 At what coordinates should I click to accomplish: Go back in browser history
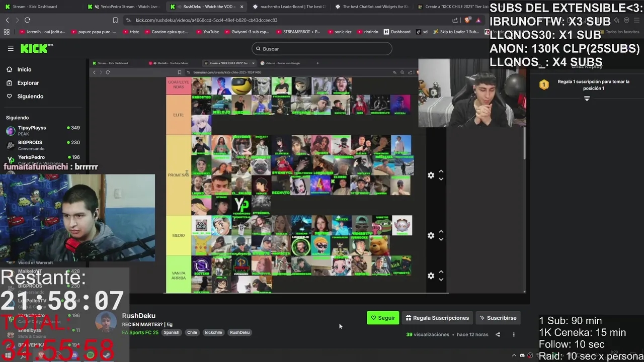click(x=7, y=20)
